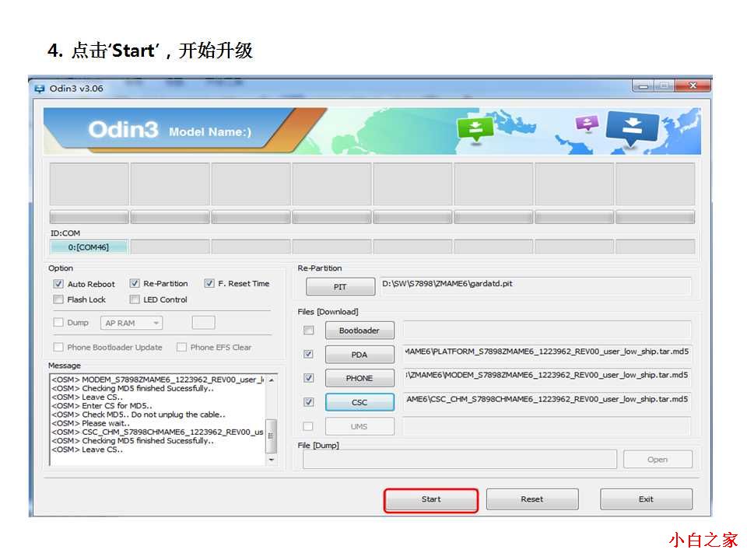The width and height of the screenshot is (747, 560).
Task: Click the PIT button
Action: coord(340,287)
